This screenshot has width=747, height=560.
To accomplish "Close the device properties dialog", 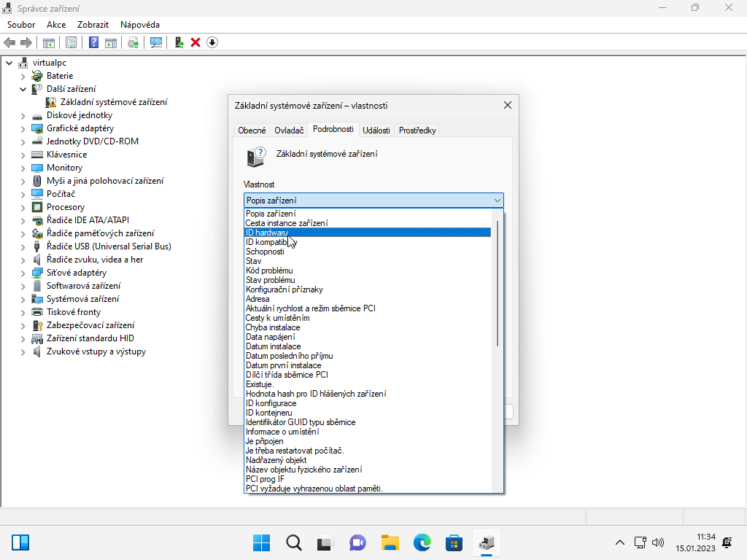I will click(508, 105).
